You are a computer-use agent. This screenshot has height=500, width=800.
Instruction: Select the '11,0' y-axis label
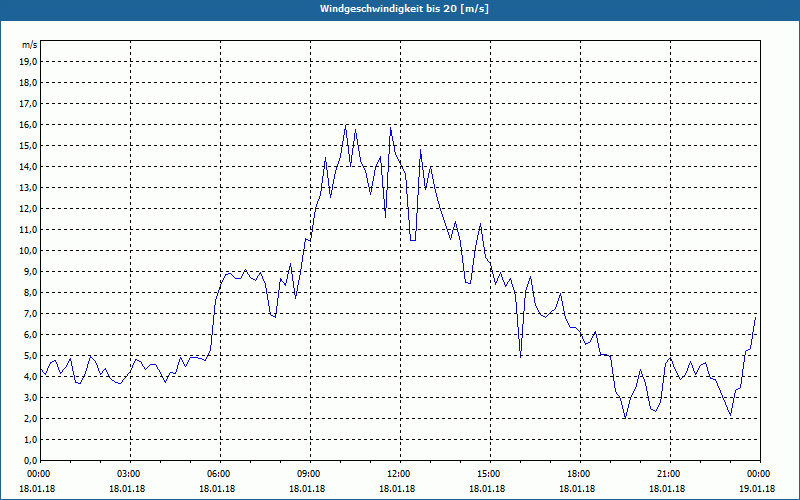coord(28,230)
